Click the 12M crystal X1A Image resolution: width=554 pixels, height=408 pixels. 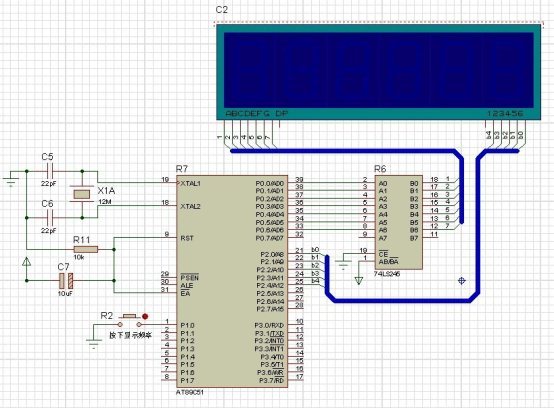pos(82,194)
